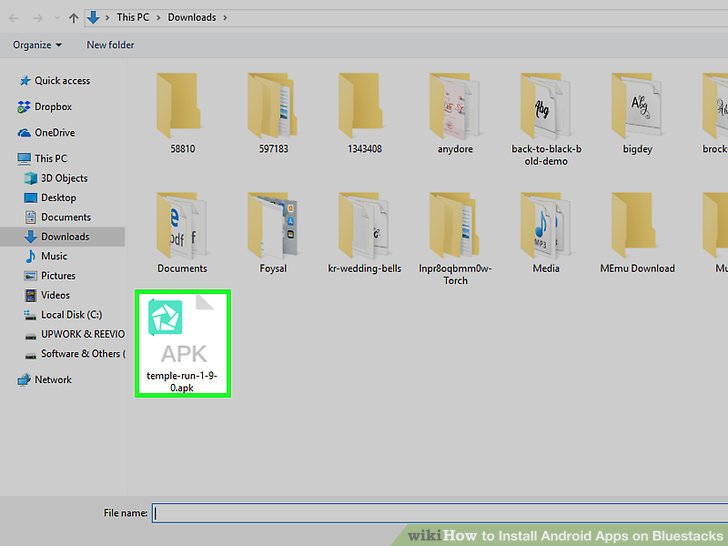Click the New folder button
Viewport: 728px width, 546px height.
pos(110,45)
